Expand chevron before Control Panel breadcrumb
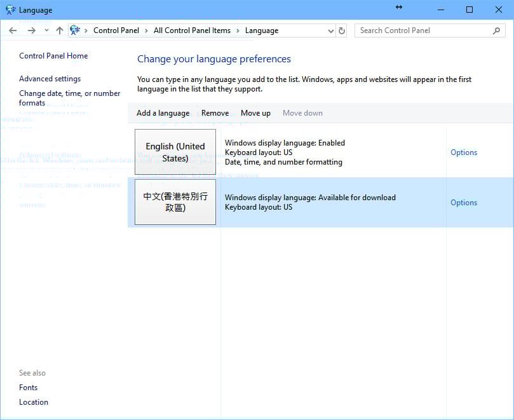 pos(86,31)
